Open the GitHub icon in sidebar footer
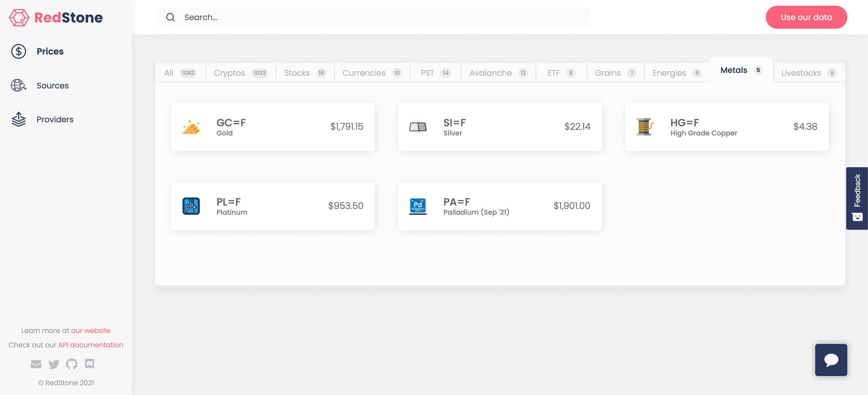This screenshot has width=868, height=395. pyautogui.click(x=72, y=364)
